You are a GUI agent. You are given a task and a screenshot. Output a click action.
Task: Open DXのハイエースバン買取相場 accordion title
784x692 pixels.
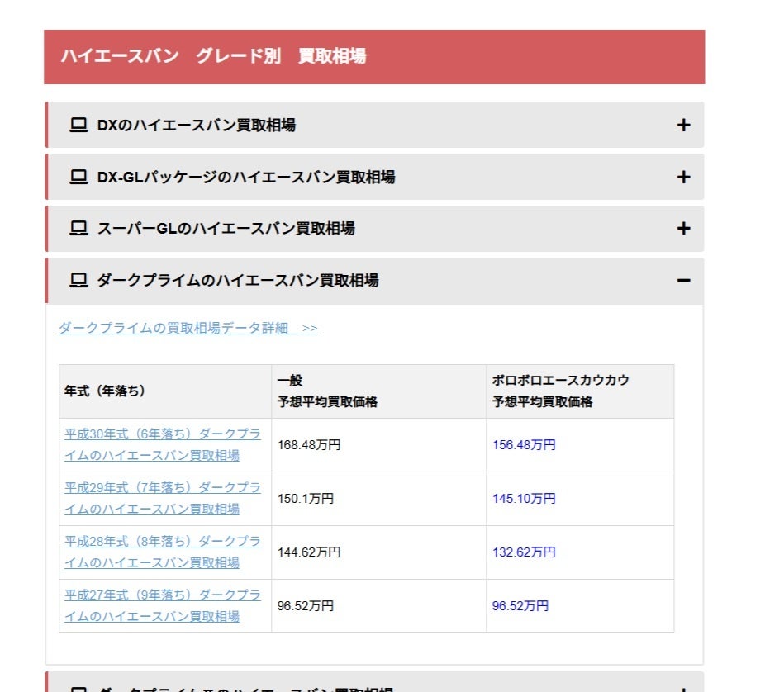[x=197, y=125]
